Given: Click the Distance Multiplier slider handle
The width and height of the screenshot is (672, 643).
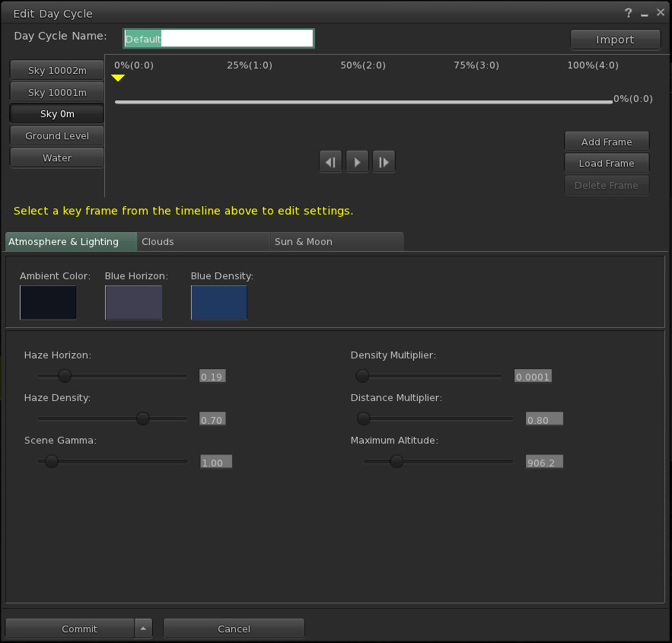Looking at the screenshot, I should click(x=364, y=418).
